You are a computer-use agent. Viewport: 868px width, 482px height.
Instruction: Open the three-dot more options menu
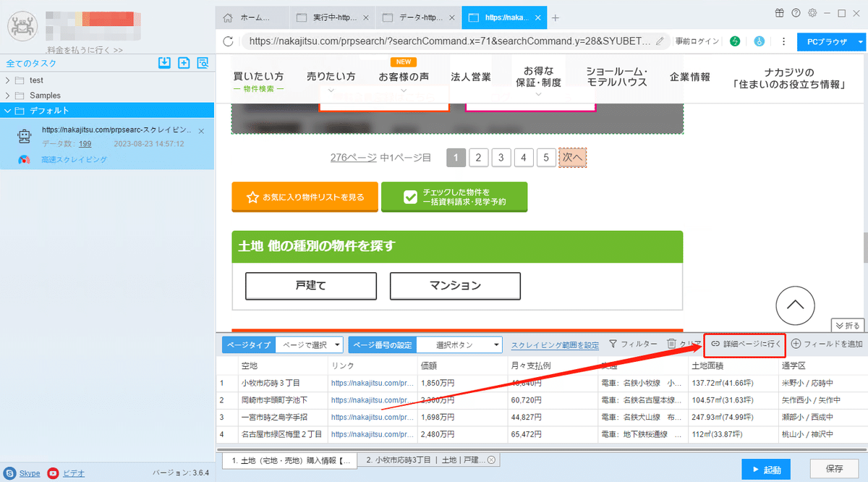(783, 41)
